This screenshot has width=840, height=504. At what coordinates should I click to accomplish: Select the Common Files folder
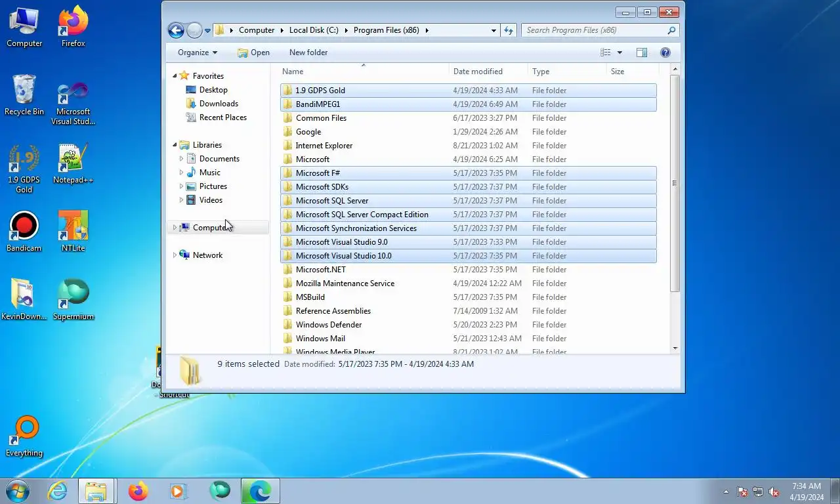pyautogui.click(x=468, y=118)
